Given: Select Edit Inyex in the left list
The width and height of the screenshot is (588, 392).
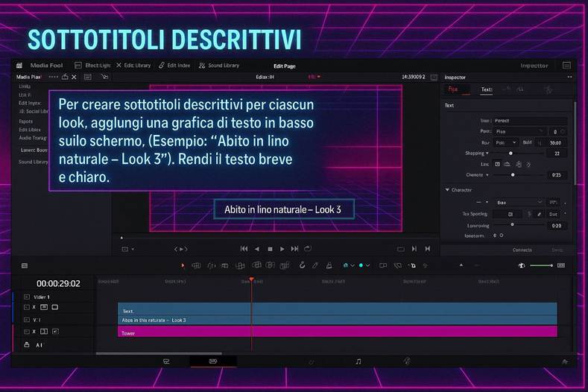Looking at the screenshot, I should pos(30,103).
